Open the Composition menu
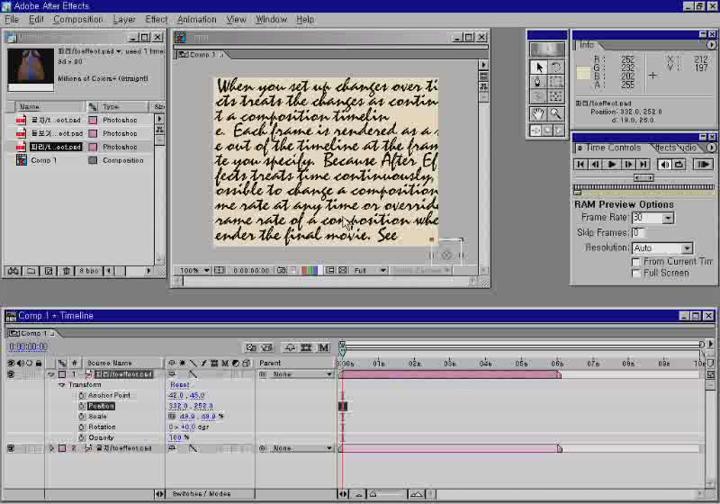This screenshot has height=504, width=720. (78, 20)
